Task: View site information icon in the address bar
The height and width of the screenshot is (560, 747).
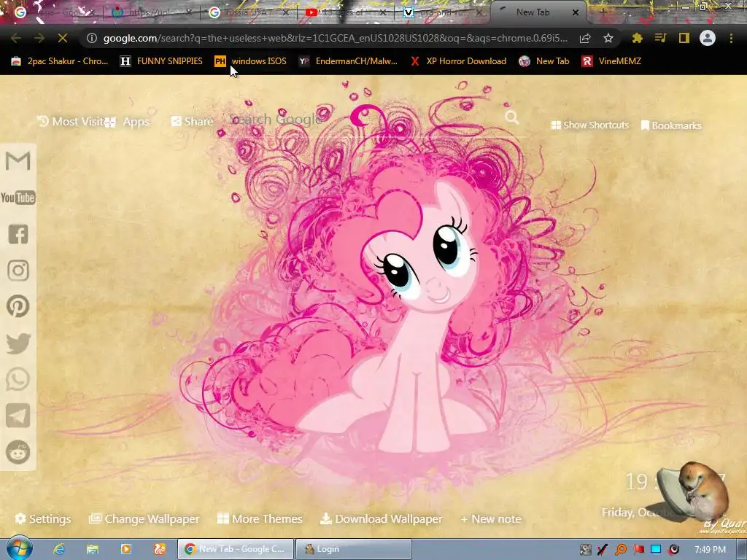Action: coord(92,38)
